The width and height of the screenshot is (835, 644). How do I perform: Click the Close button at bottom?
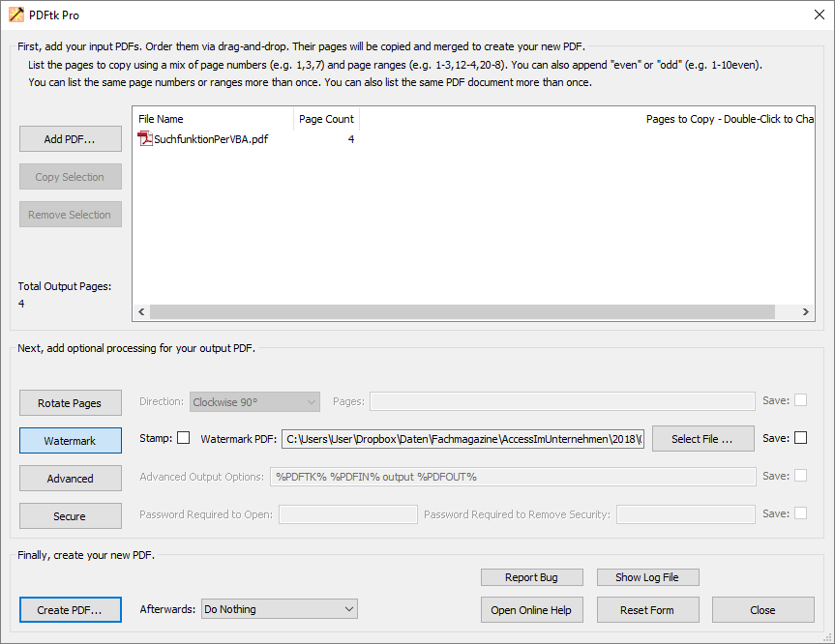coord(763,610)
